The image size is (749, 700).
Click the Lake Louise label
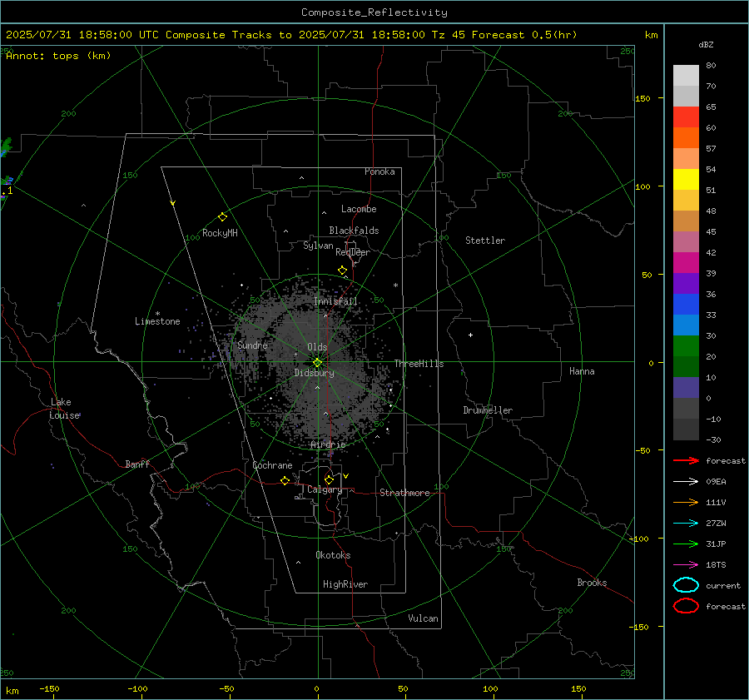pyautogui.click(x=64, y=409)
